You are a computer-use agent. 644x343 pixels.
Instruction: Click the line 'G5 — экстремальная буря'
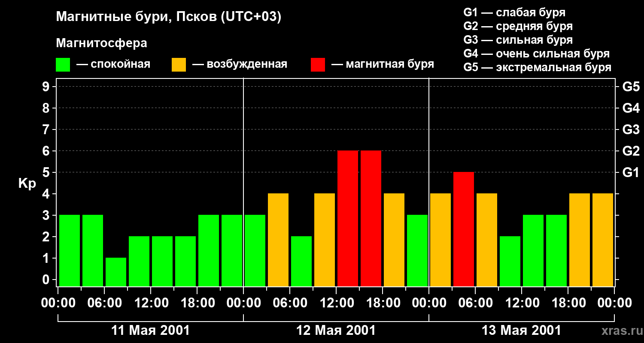coord(538,67)
